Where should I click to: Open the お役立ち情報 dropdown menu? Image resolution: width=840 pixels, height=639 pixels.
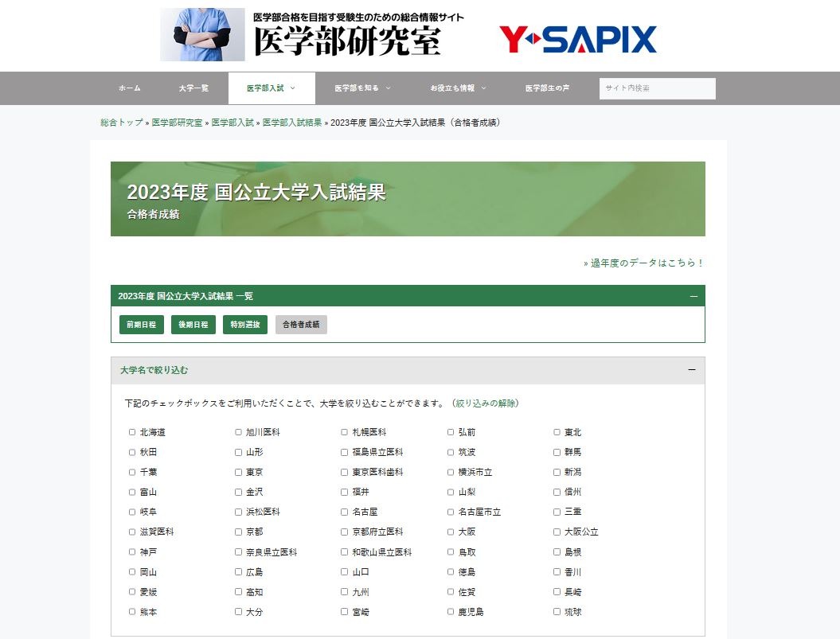(458, 88)
